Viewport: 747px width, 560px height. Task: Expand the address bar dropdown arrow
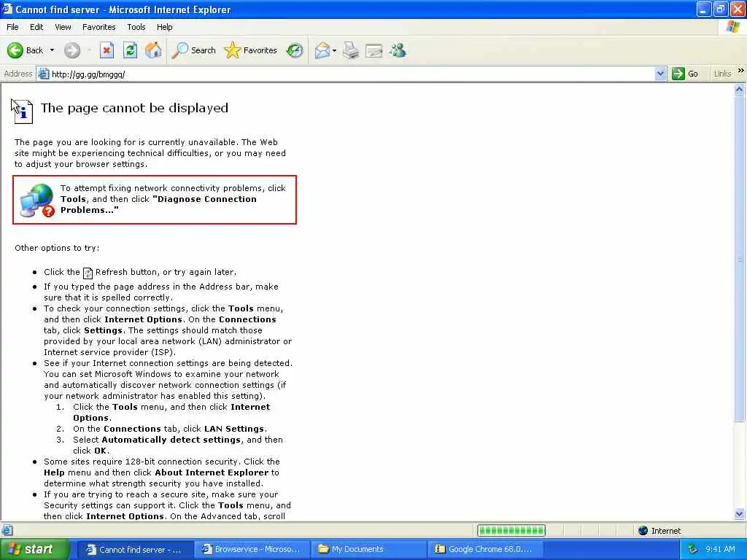point(659,74)
